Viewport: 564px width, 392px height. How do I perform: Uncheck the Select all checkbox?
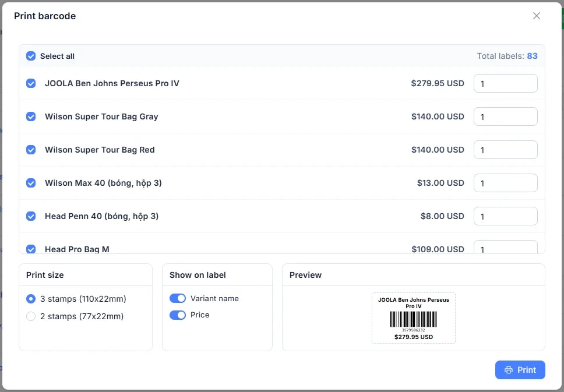[x=31, y=56]
